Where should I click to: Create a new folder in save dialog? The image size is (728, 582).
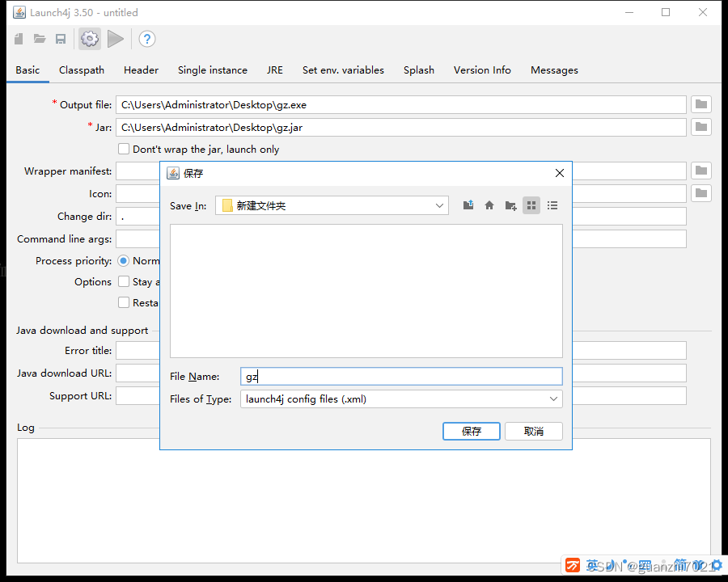[510, 205]
